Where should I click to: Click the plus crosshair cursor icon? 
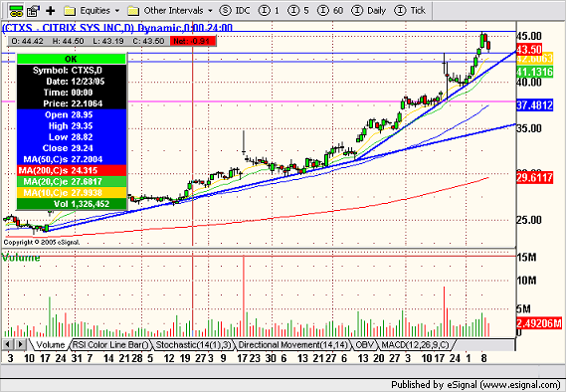(50, 11)
